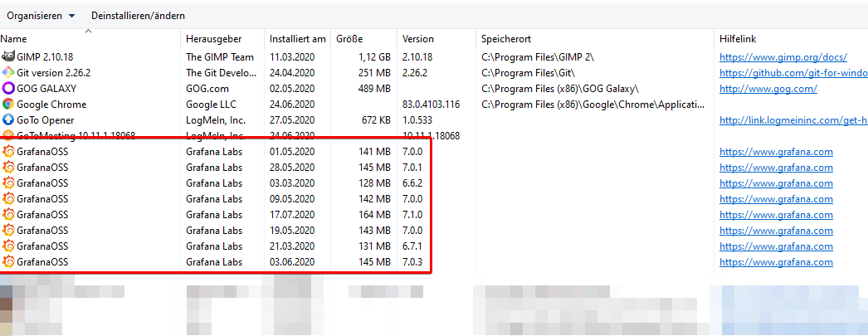Click the 164 MB size value
Image resolution: width=868 pixels, height=336 pixels.
[x=375, y=215]
